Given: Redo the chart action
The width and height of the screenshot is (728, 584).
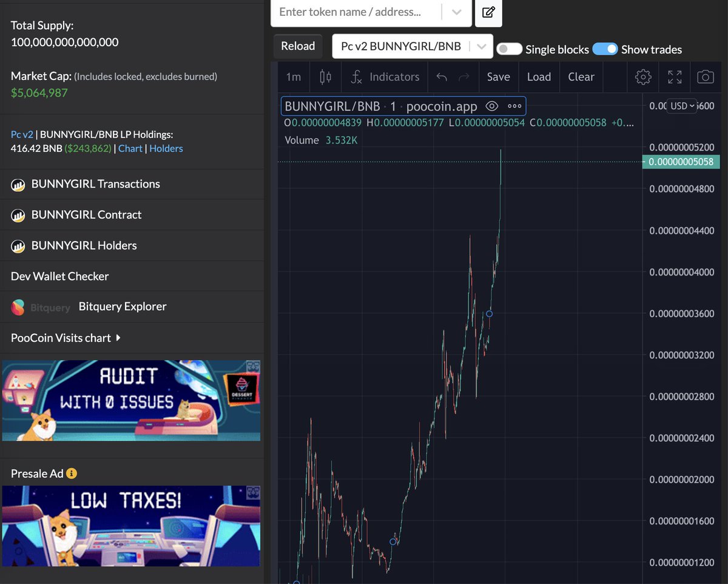Looking at the screenshot, I should (464, 77).
